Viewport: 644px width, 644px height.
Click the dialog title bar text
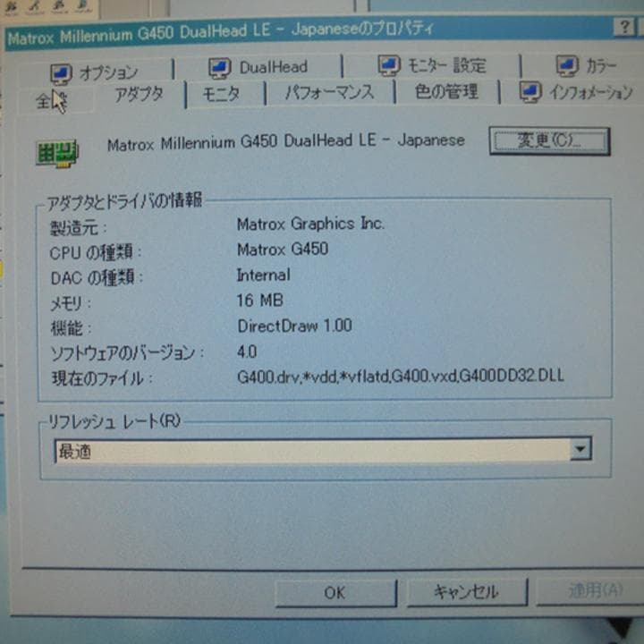coord(220,33)
